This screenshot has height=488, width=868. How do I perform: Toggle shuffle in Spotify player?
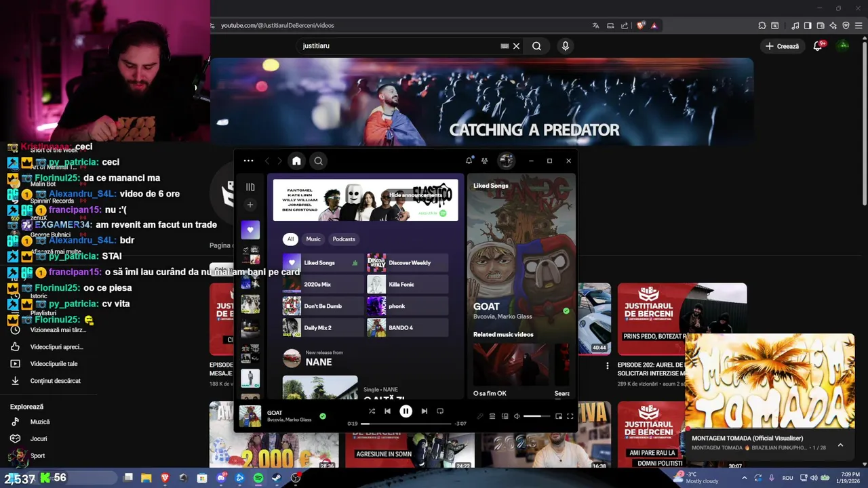[x=372, y=411]
